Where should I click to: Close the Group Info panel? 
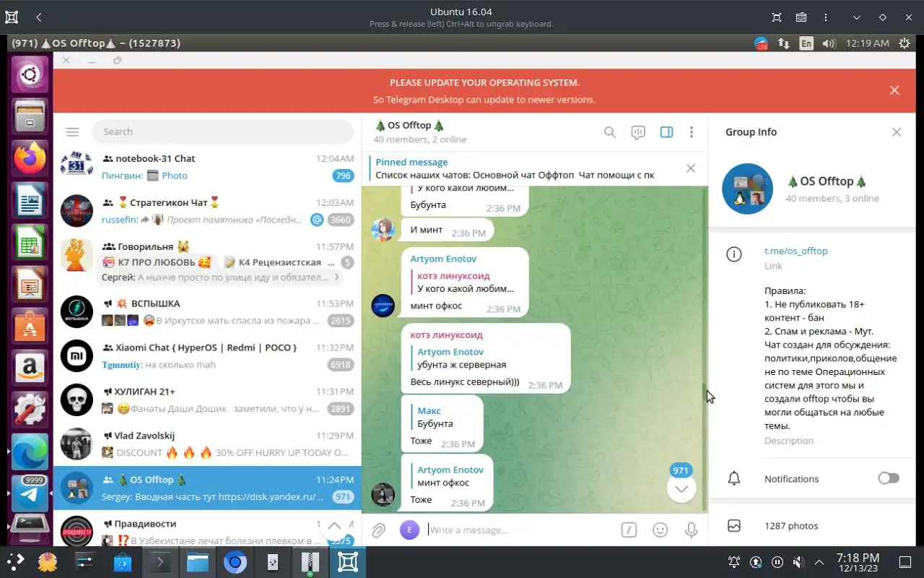click(897, 132)
